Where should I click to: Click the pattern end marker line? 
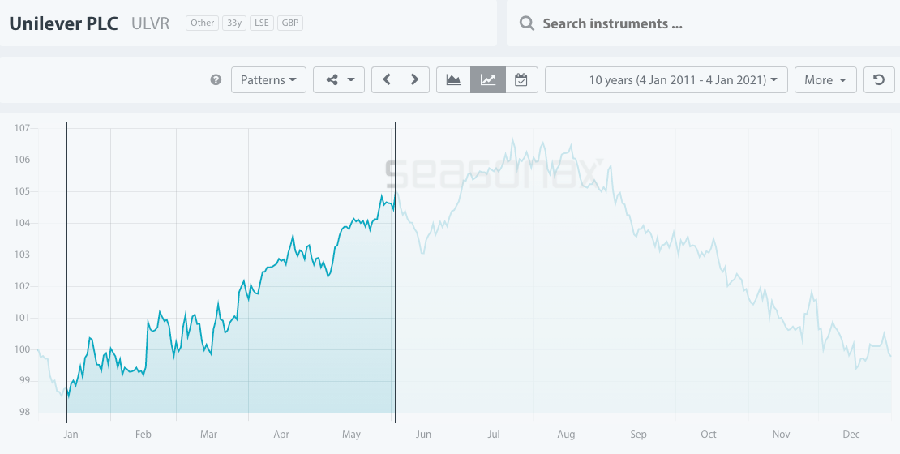pyautogui.click(x=396, y=300)
